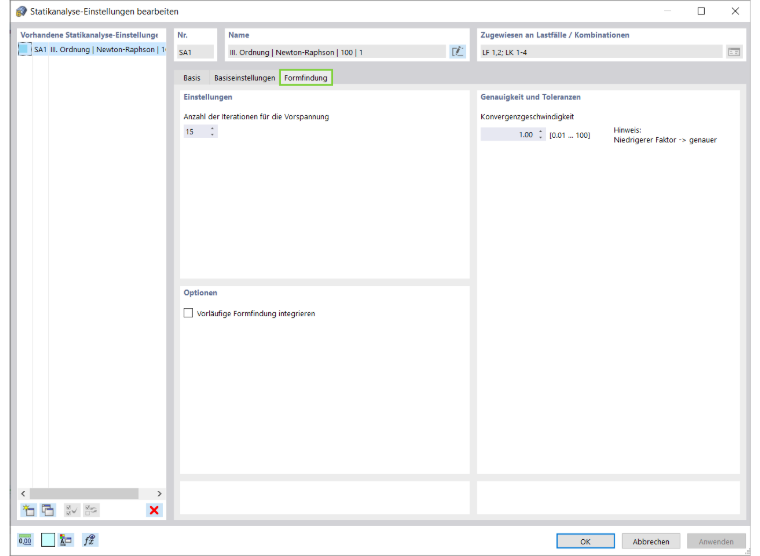Open the assigned load cases table icon
Screen dimensions: 760x556
click(x=734, y=52)
